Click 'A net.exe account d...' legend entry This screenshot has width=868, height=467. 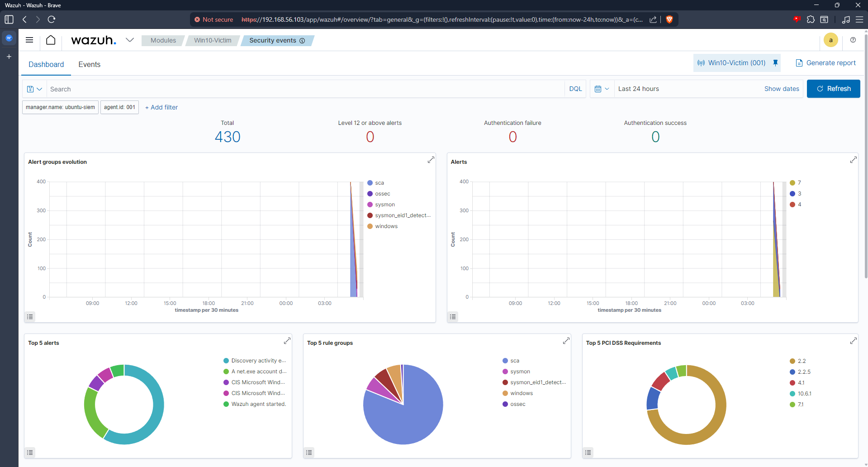coord(255,372)
